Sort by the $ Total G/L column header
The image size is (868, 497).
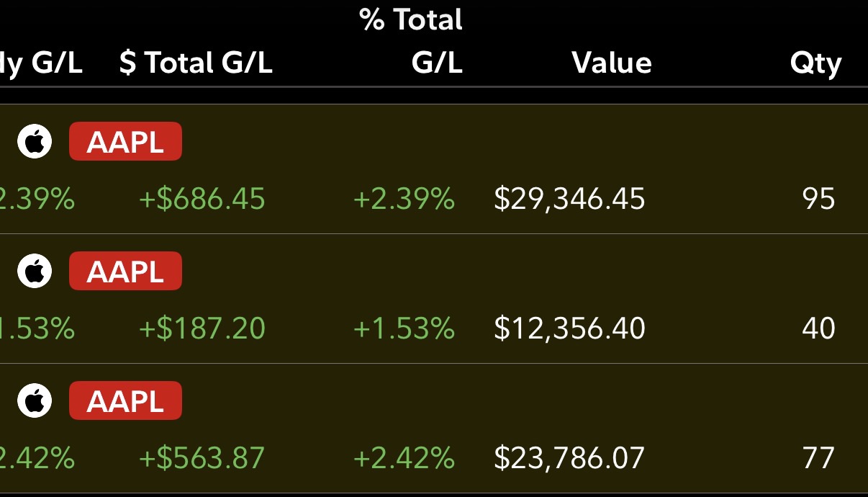pos(196,63)
